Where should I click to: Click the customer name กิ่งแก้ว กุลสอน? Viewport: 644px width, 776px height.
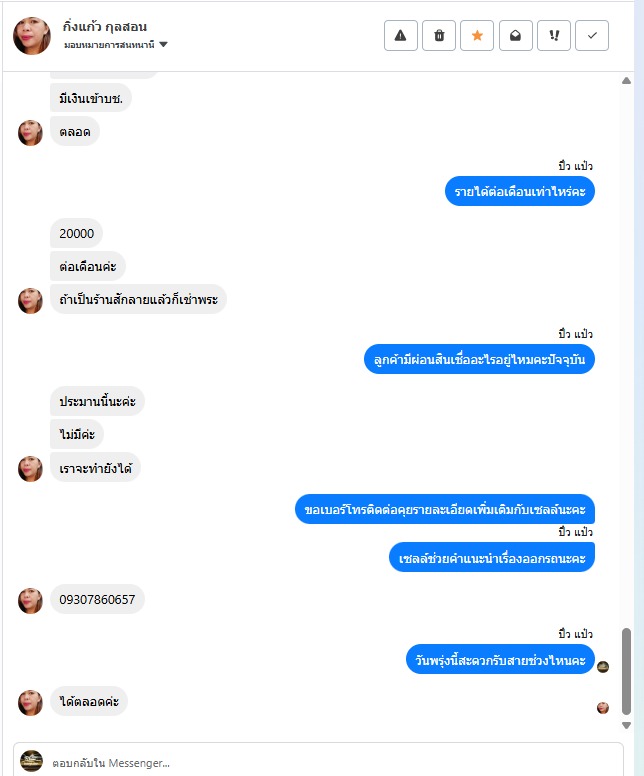coord(104,26)
